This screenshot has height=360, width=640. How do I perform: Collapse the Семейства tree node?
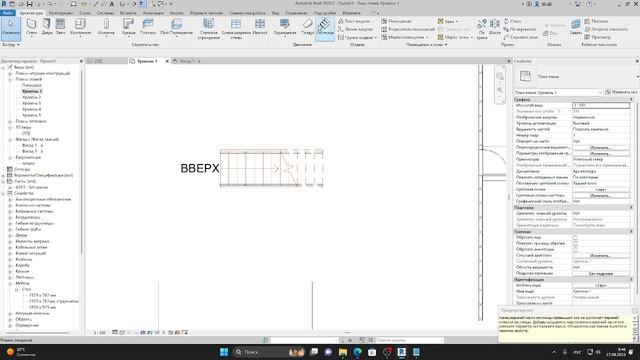(x=4, y=193)
